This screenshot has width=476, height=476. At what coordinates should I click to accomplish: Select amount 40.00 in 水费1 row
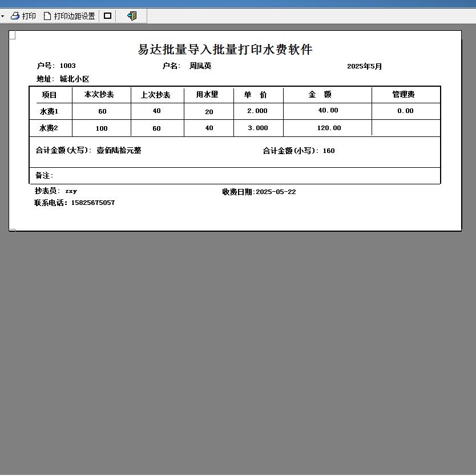tap(328, 110)
